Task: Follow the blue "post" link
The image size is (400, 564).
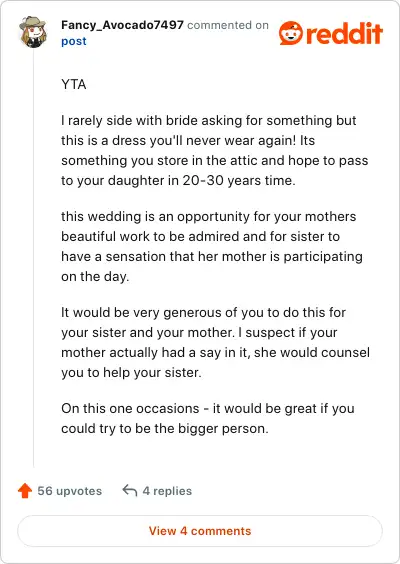Action: coord(74,41)
